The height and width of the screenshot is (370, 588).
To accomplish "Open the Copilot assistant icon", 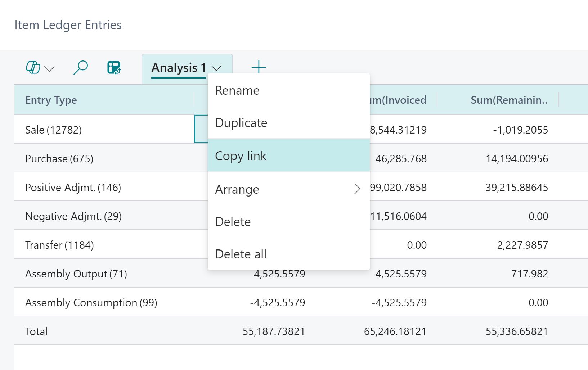I will [32, 67].
